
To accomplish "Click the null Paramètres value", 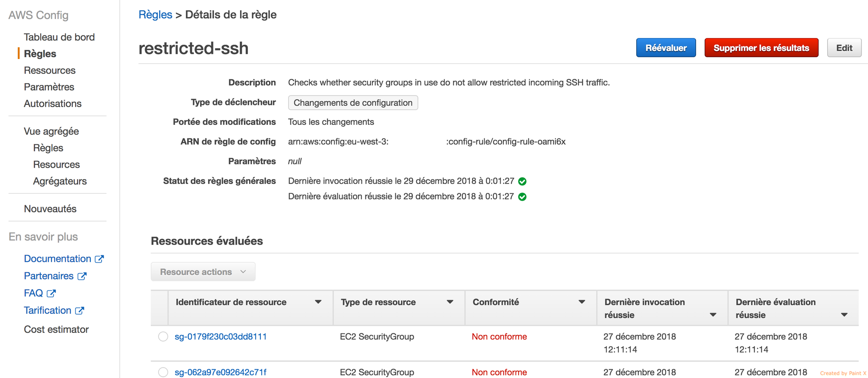I will click(x=295, y=161).
